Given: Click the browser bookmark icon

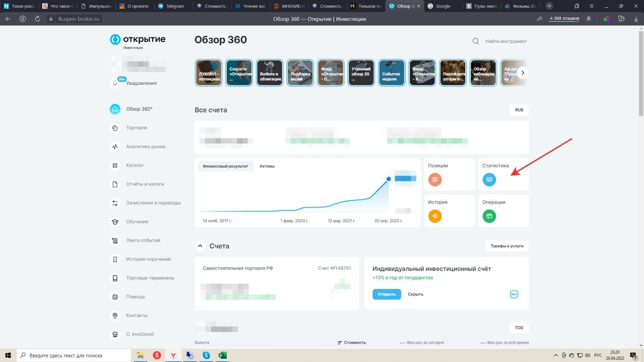Looking at the screenshot, I should click(x=589, y=19).
